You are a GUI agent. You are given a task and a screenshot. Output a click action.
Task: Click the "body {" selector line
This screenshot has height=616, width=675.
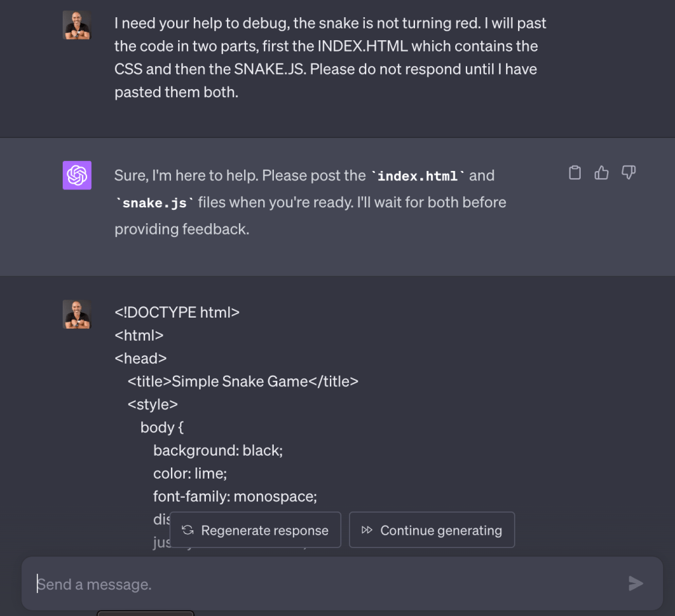coord(162,428)
